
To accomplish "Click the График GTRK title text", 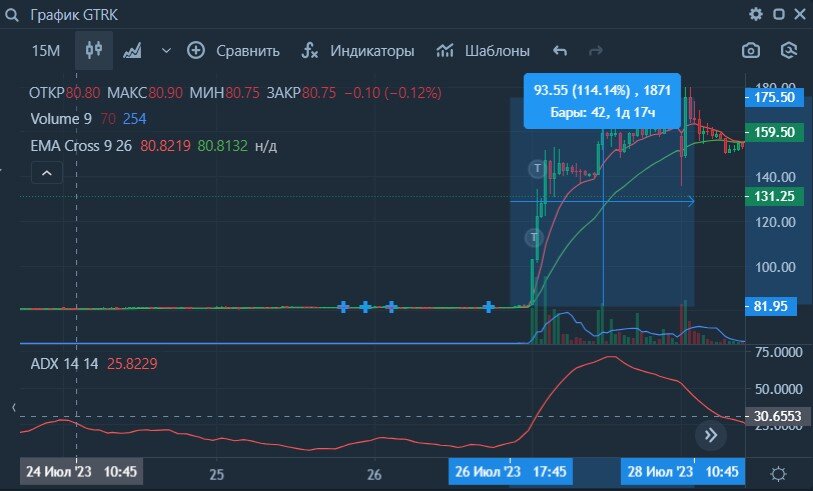I will pos(74,15).
